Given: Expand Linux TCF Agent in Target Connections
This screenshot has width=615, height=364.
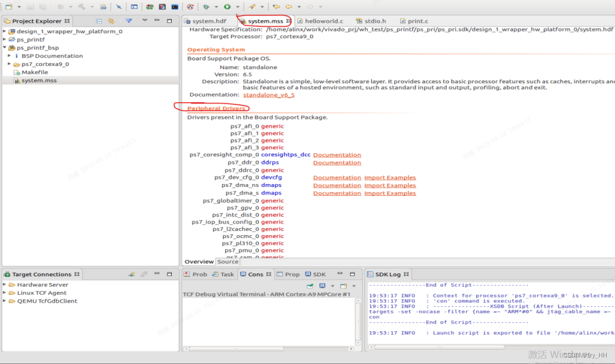Looking at the screenshot, I should (4, 292).
